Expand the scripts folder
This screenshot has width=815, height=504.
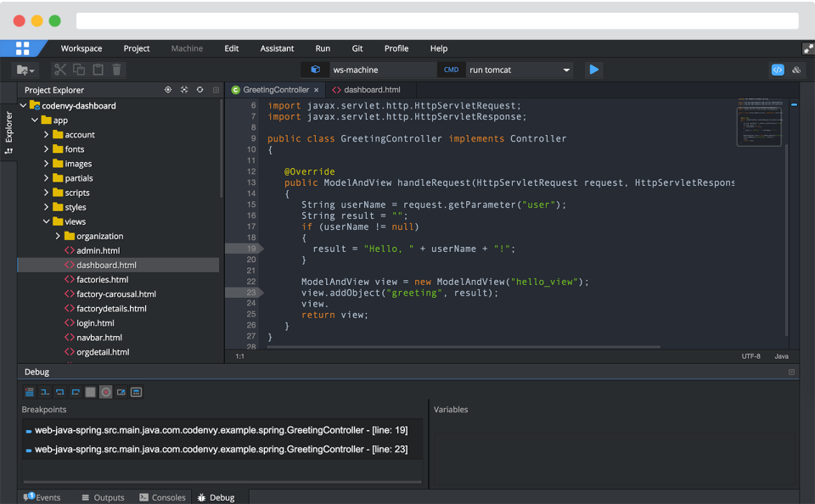(x=46, y=193)
